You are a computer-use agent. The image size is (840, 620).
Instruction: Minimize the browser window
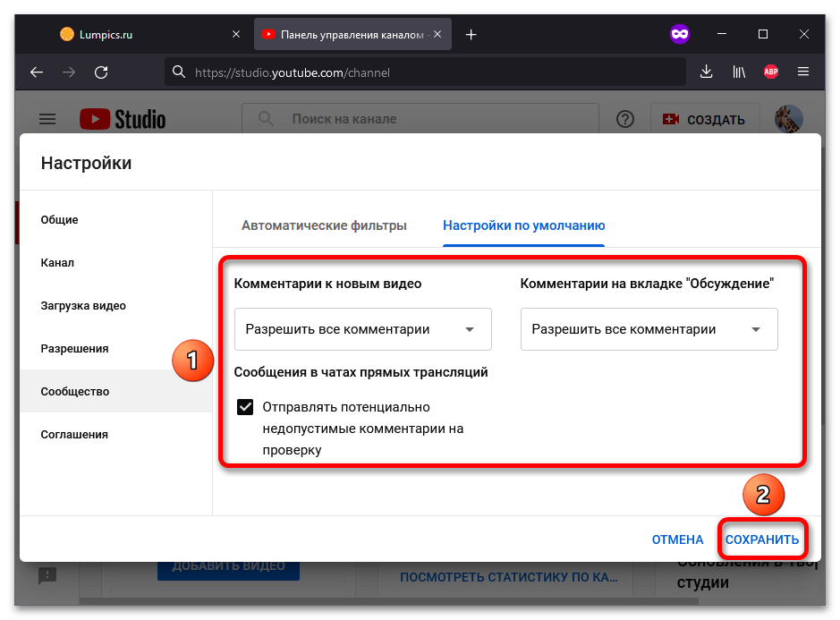722,34
